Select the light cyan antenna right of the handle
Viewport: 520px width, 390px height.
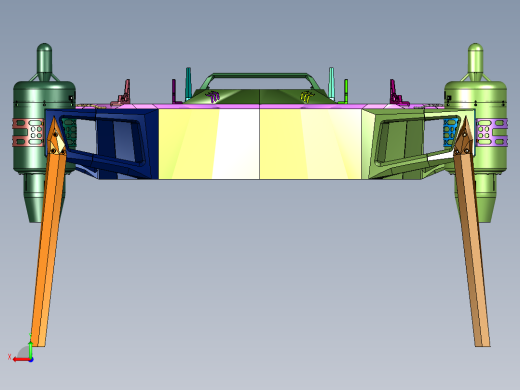(x=331, y=83)
